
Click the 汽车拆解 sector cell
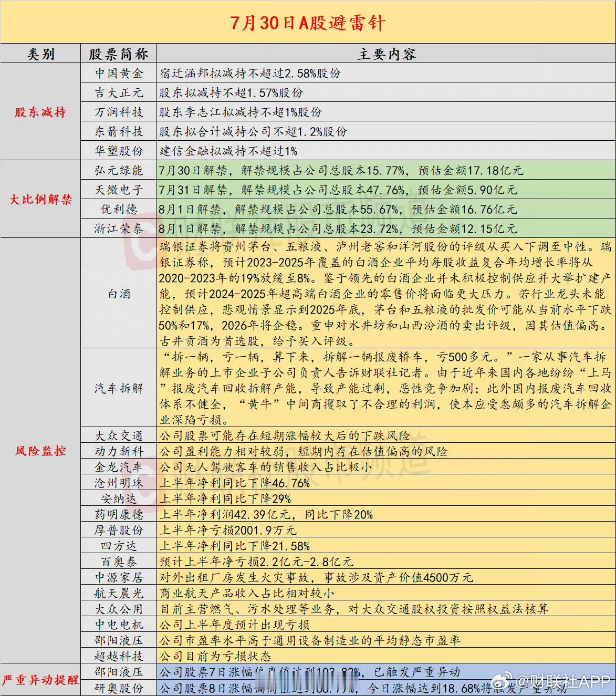click(x=119, y=388)
